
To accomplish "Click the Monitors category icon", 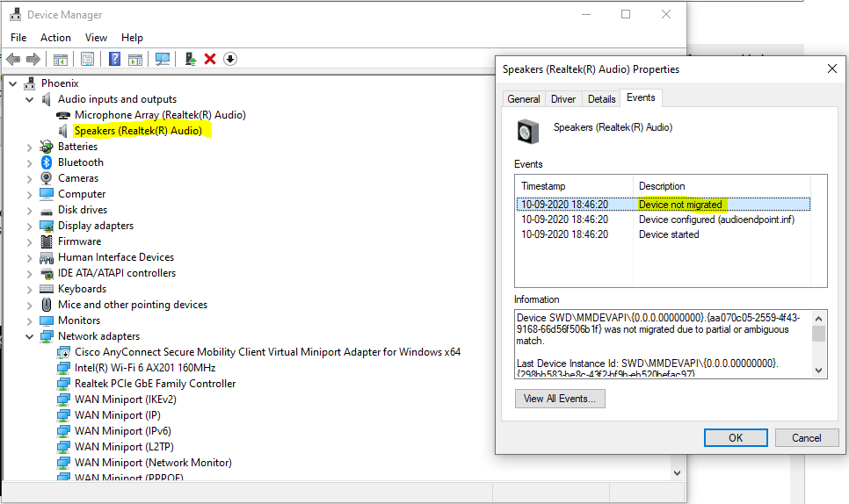I will (x=47, y=320).
